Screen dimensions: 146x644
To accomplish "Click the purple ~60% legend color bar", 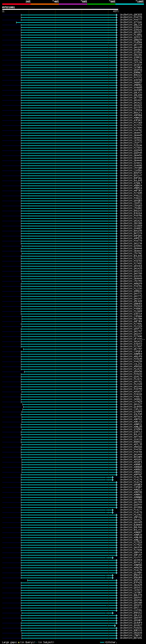I will [x=73, y=4].
